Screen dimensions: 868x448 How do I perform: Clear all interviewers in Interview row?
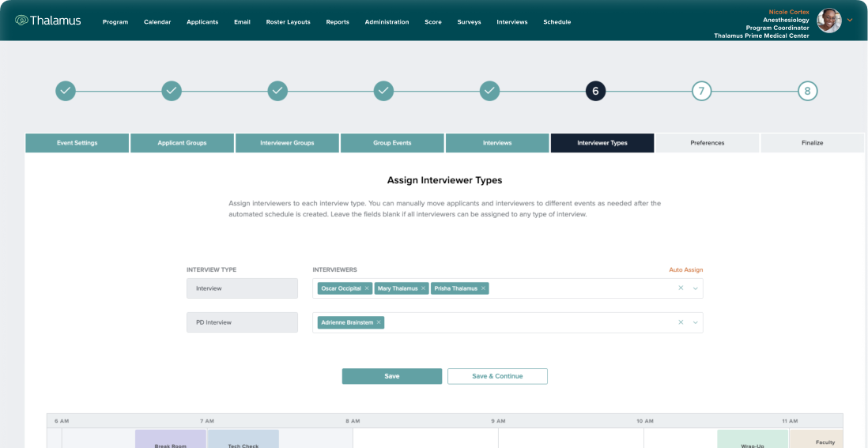[681, 288]
